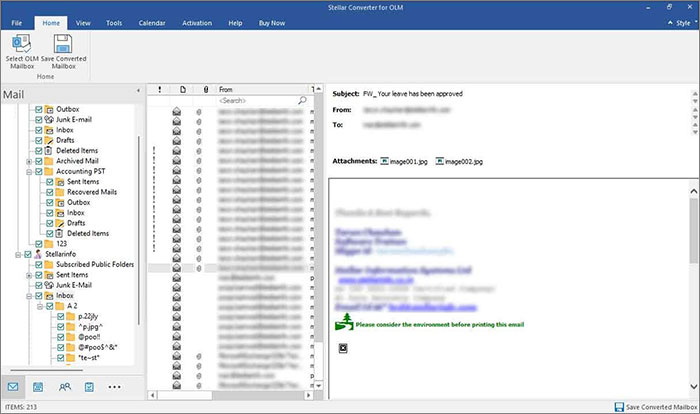Switch to the Calendar ribbon tab
The height and width of the screenshot is (414, 700).
point(152,23)
